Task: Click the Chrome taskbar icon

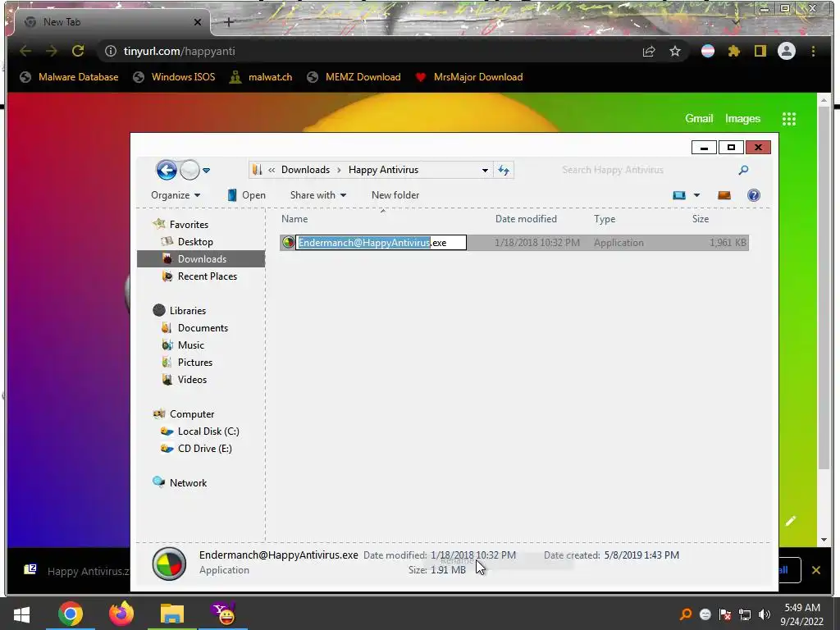Action: (x=71, y=614)
